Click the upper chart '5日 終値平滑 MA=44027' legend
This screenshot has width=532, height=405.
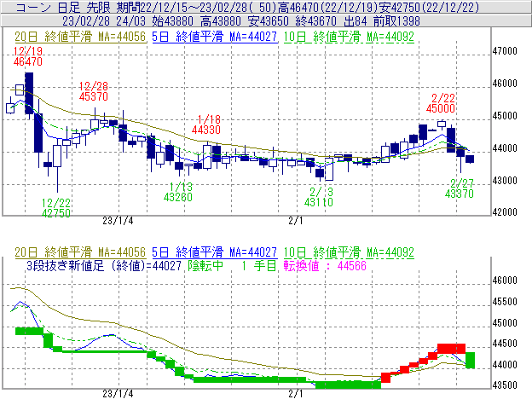215,37
